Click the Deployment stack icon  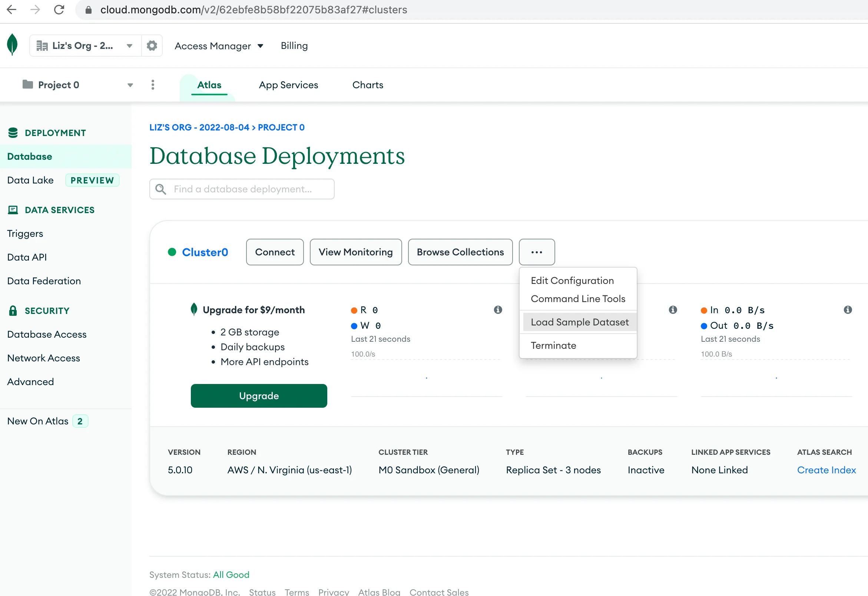(x=13, y=133)
